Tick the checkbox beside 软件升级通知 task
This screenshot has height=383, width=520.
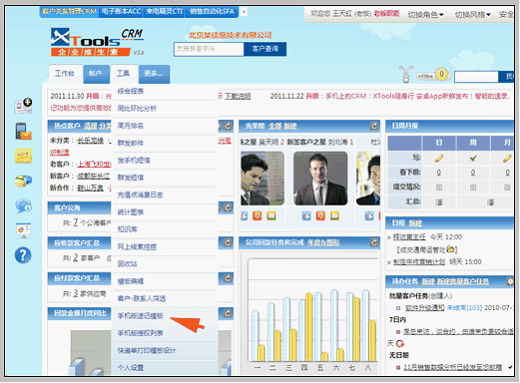[398, 308]
